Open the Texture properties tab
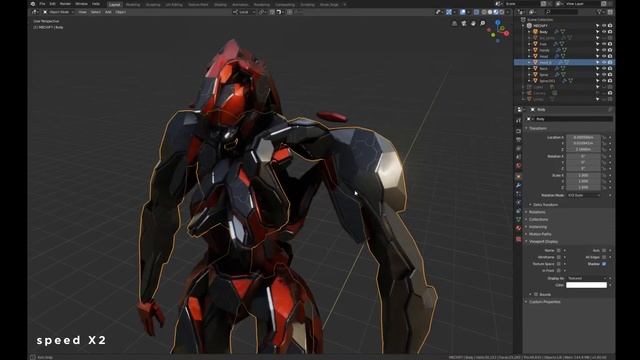 click(519, 239)
